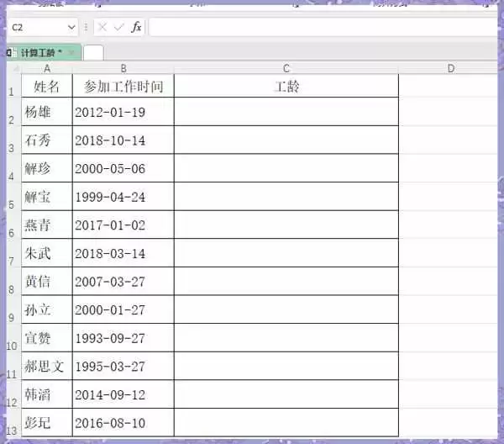
Task: Select empty 工龄 cell in 燕青's row
Action: (286, 225)
